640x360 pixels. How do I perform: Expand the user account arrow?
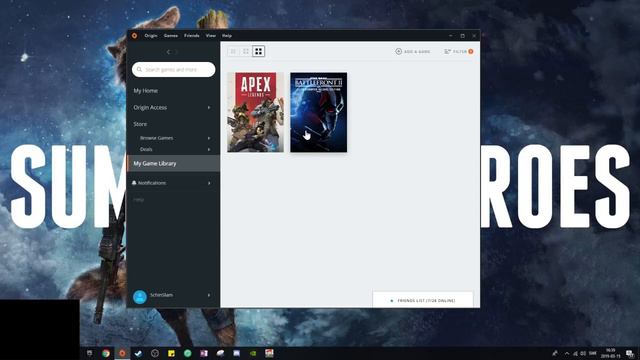click(209, 295)
